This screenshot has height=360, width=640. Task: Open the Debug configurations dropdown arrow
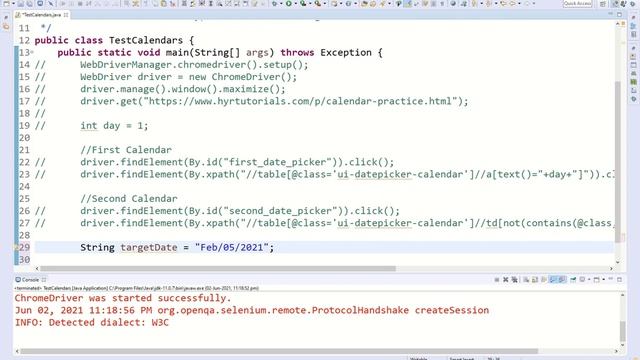click(x=281, y=4)
